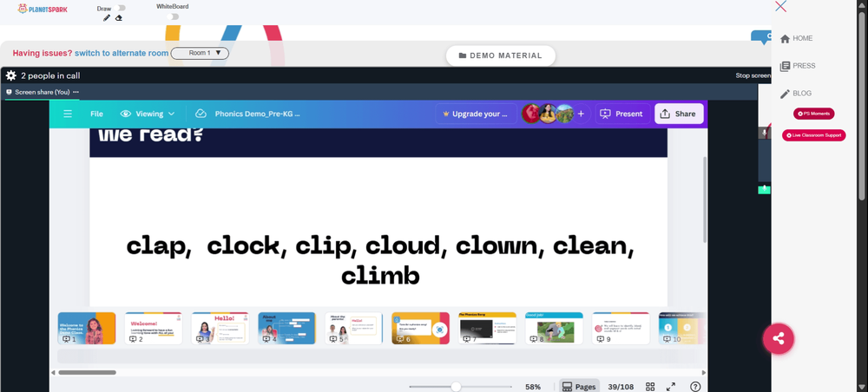Click the Present button
The width and height of the screenshot is (868, 392).
[x=622, y=114]
